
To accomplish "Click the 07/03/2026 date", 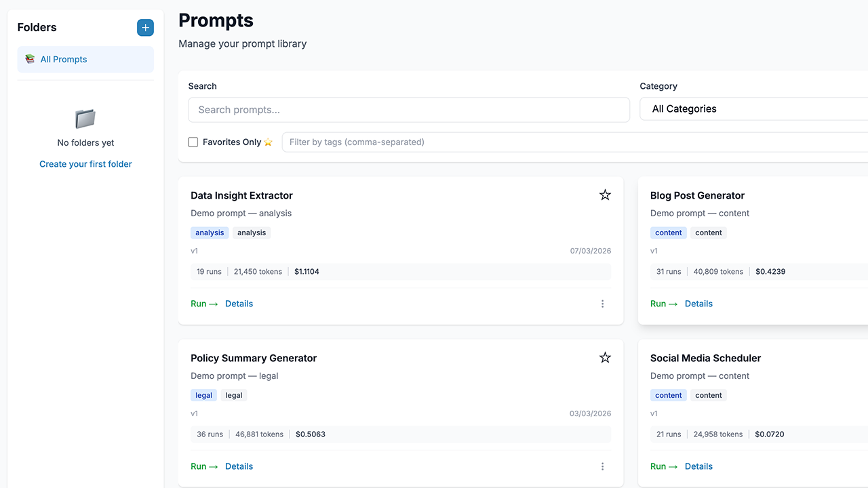I will [590, 251].
